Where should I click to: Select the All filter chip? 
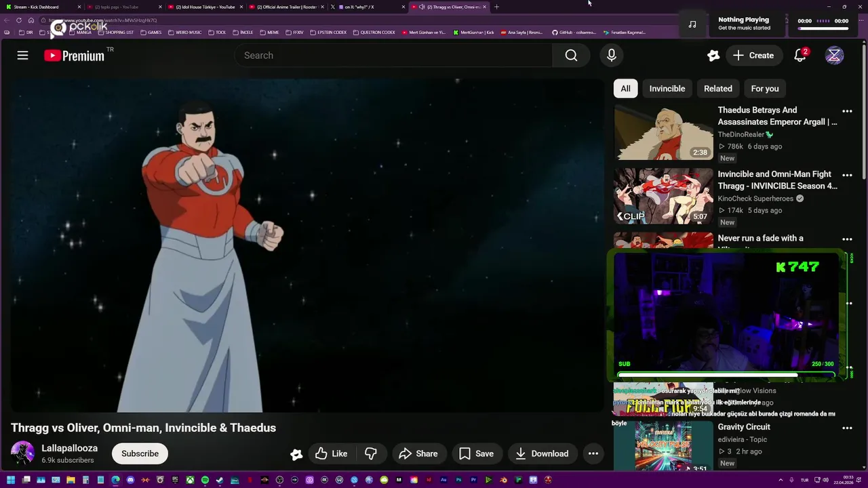pos(625,89)
